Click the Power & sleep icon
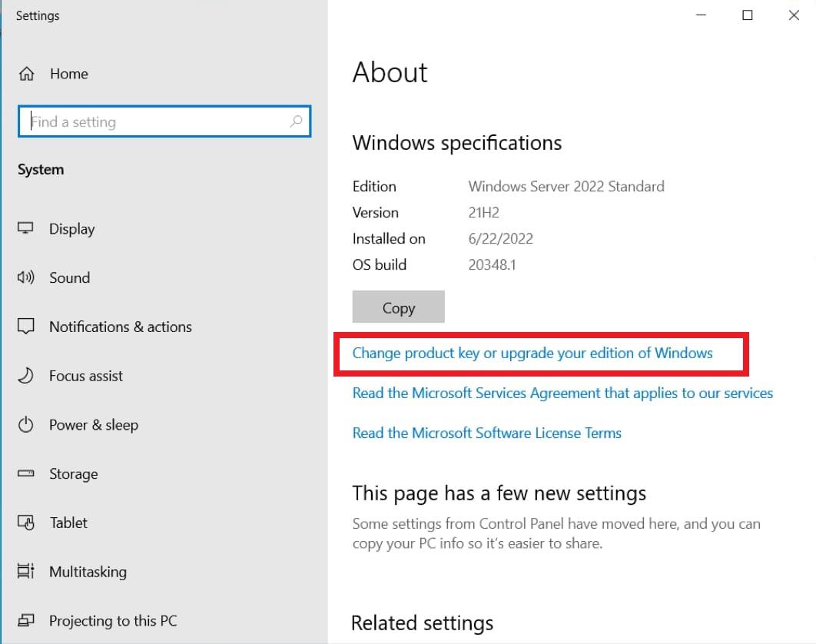Viewport: 816px width, 644px height. (x=26, y=425)
